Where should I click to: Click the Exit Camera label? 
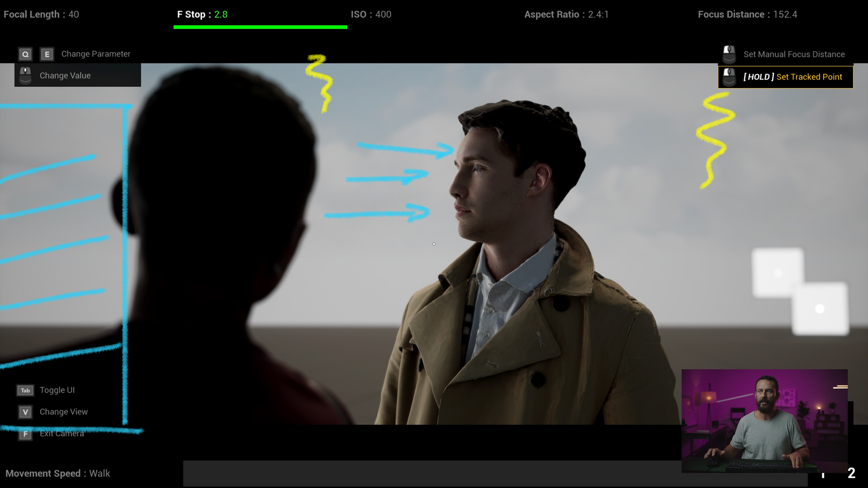(x=61, y=434)
